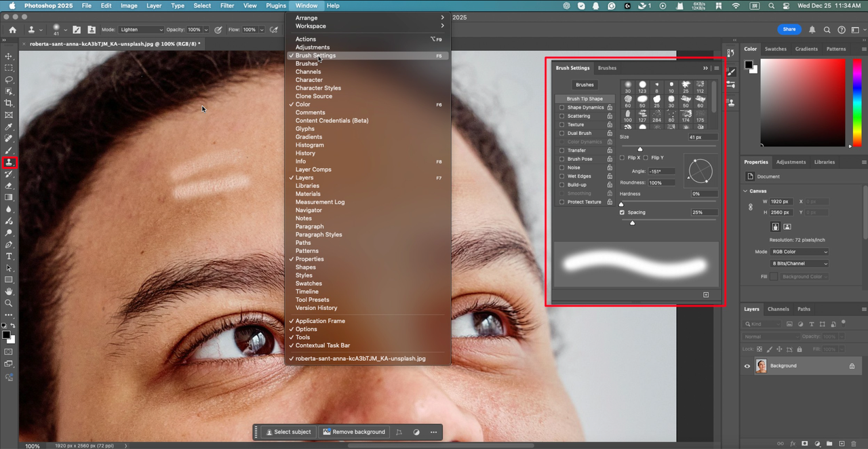
Task: Select the Type tool
Action: click(9, 256)
